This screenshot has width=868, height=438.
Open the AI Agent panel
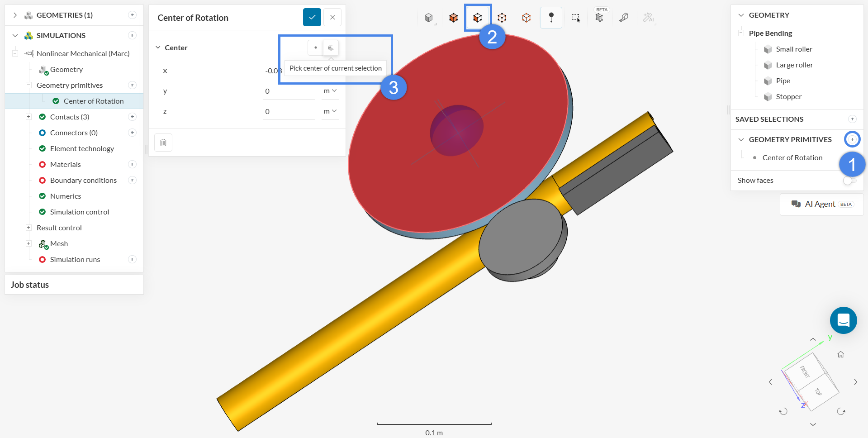(x=821, y=204)
